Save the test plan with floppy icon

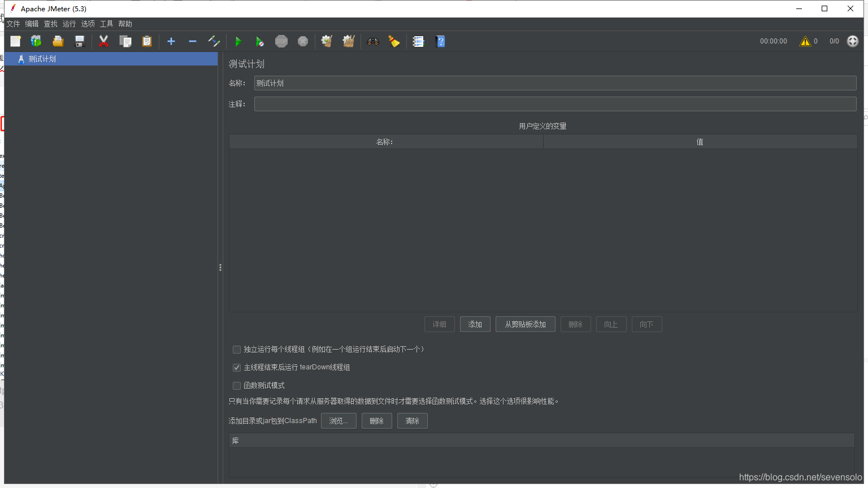tap(80, 41)
